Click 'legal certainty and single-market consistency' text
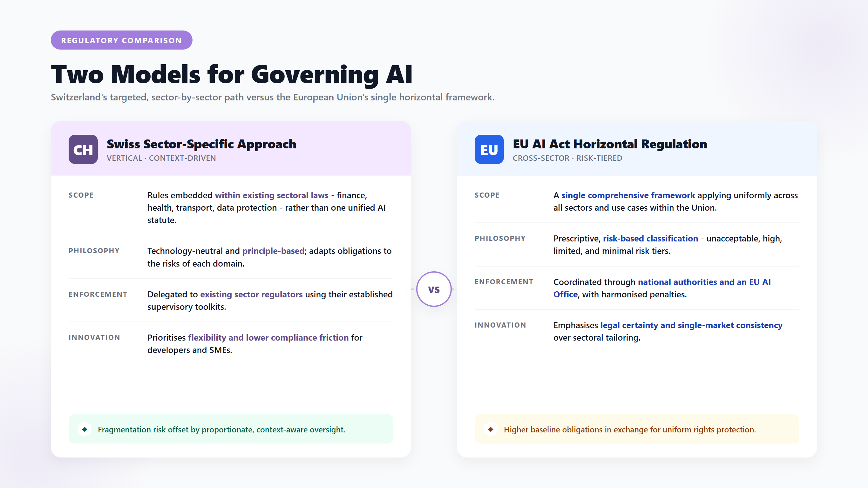Image resolution: width=868 pixels, height=488 pixels. pos(691,325)
